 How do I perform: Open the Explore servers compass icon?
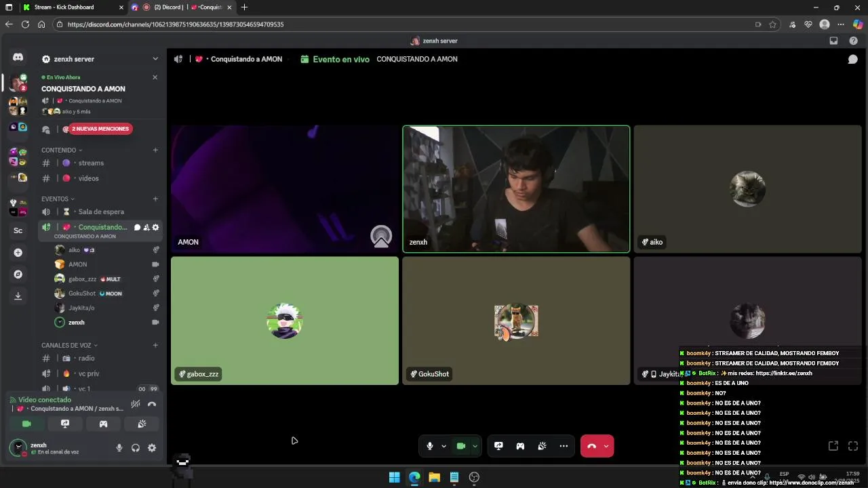pos(18,274)
